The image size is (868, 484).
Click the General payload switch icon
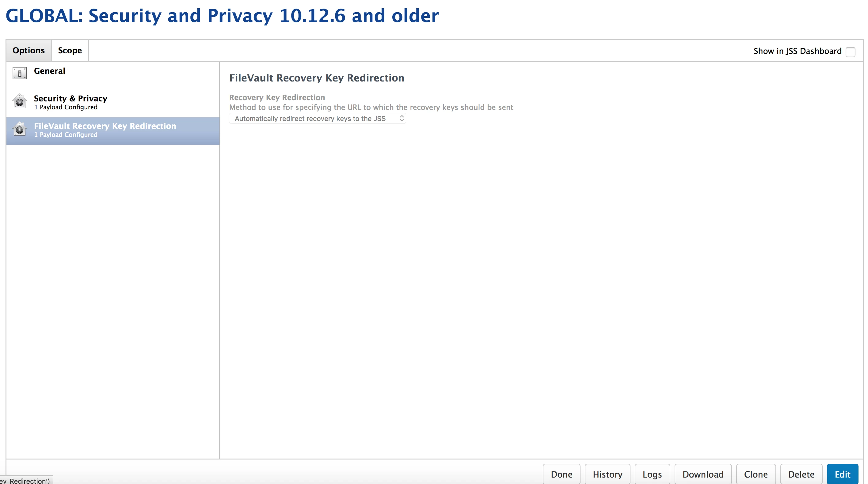tap(20, 73)
